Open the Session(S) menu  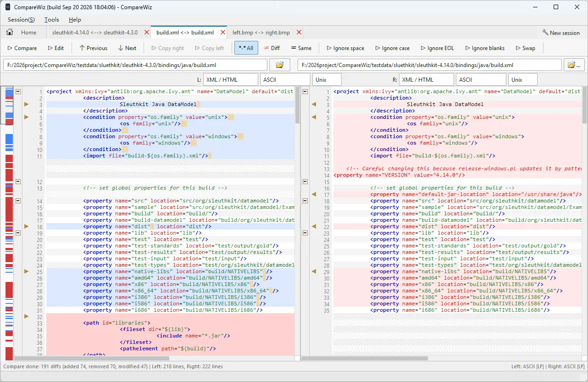(x=21, y=20)
